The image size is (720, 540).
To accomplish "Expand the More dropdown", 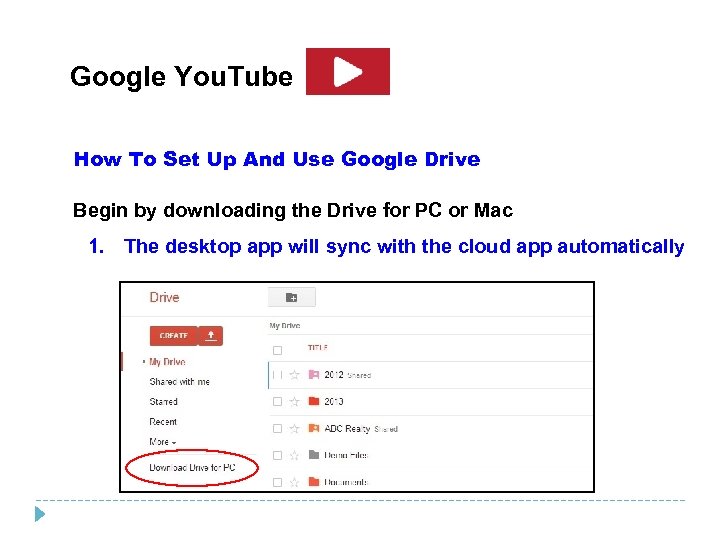I will [x=163, y=442].
